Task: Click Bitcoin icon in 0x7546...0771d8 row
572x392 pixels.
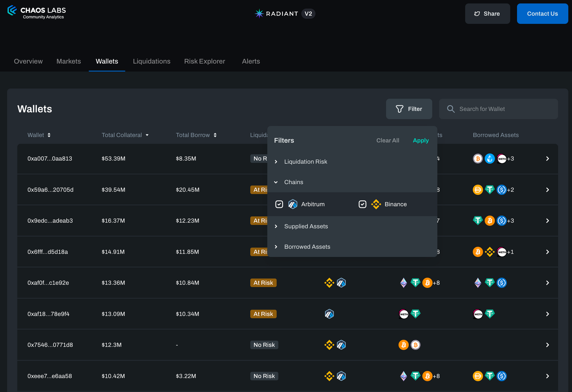Action: coord(403,345)
